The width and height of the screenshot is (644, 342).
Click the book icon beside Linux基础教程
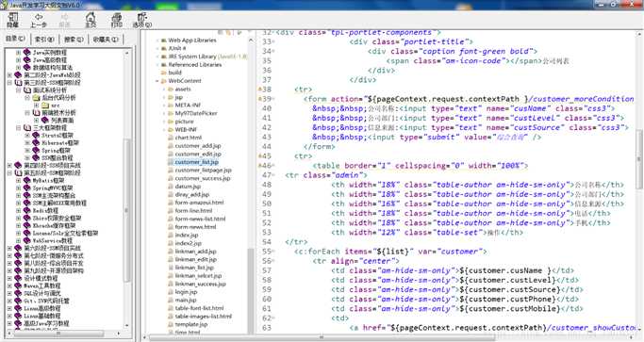click(x=18, y=316)
